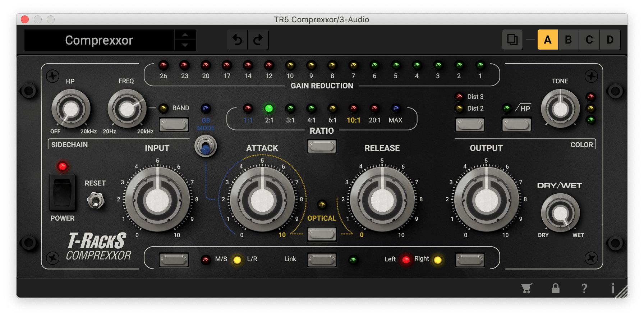Select previous preset with up arrow

click(185, 35)
